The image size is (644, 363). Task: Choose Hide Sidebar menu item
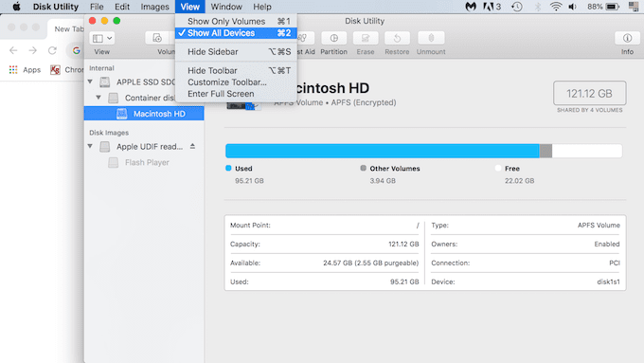click(236, 52)
